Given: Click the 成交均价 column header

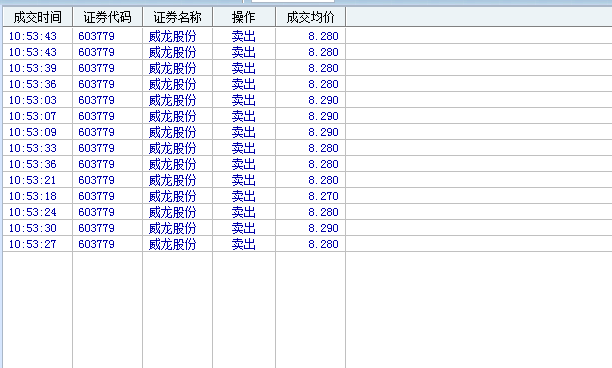Looking at the screenshot, I should pyautogui.click(x=310, y=17).
